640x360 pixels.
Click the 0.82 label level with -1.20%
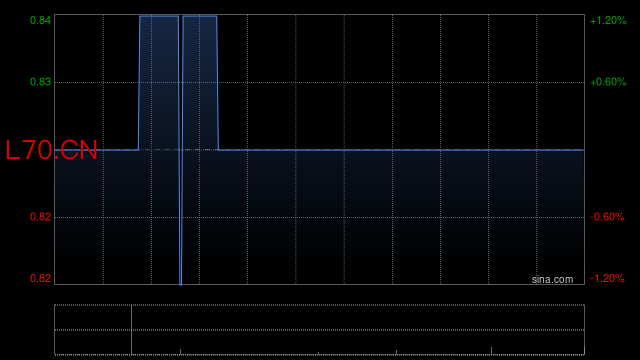click(x=40, y=278)
